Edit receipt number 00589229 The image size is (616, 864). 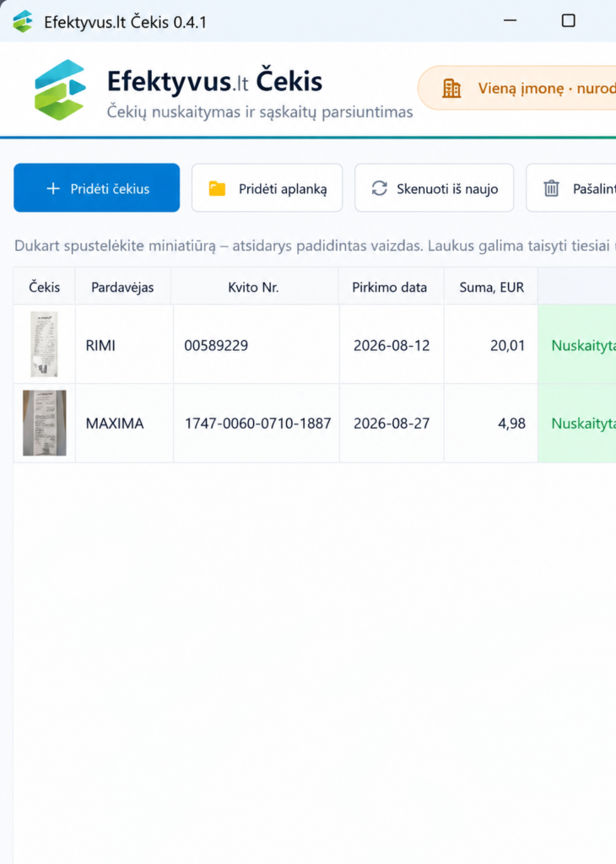(x=257, y=345)
